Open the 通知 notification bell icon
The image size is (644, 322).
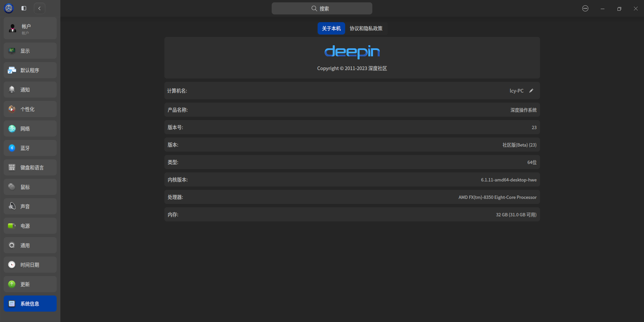[12, 90]
